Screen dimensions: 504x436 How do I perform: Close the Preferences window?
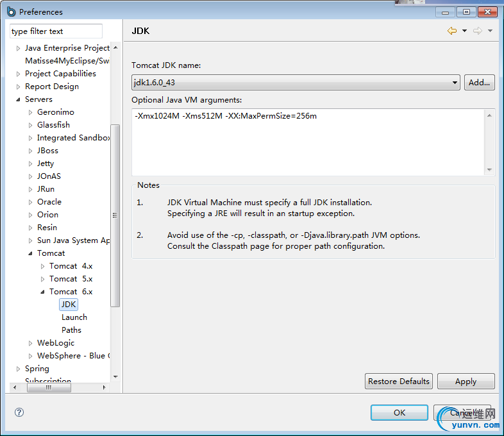pyautogui.click(x=487, y=12)
